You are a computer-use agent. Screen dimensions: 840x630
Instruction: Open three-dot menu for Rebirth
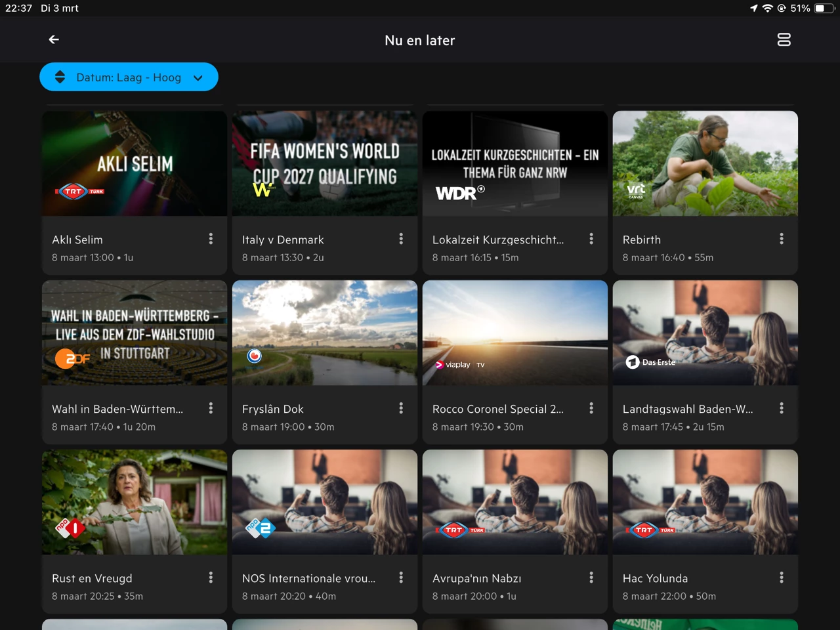pyautogui.click(x=781, y=239)
